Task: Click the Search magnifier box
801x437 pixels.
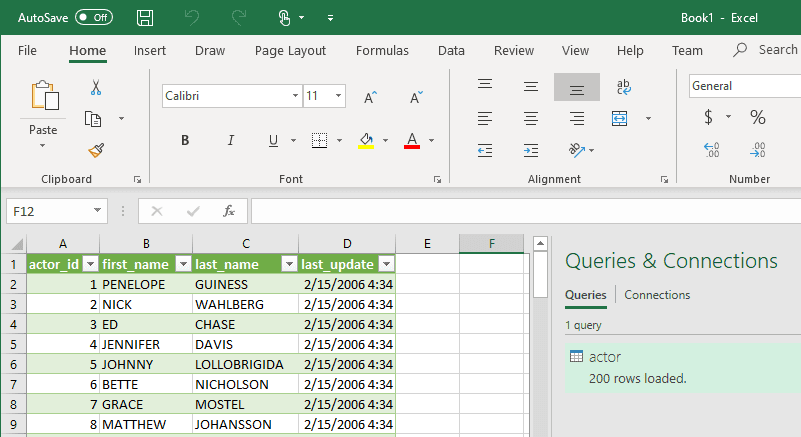Action: point(766,50)
